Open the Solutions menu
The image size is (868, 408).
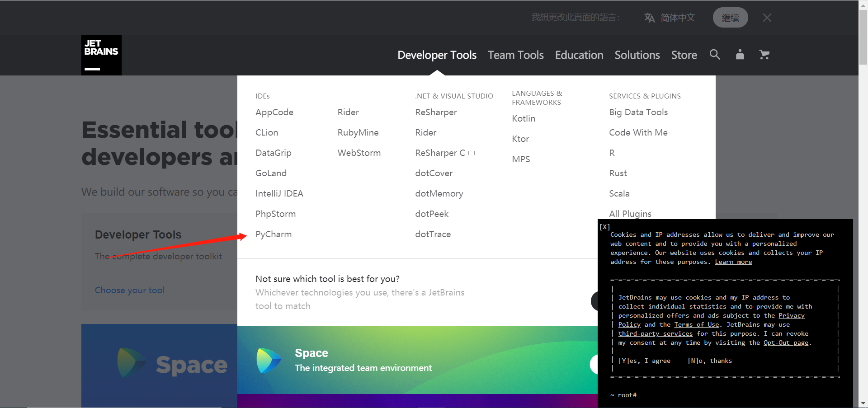click(637, 55)
